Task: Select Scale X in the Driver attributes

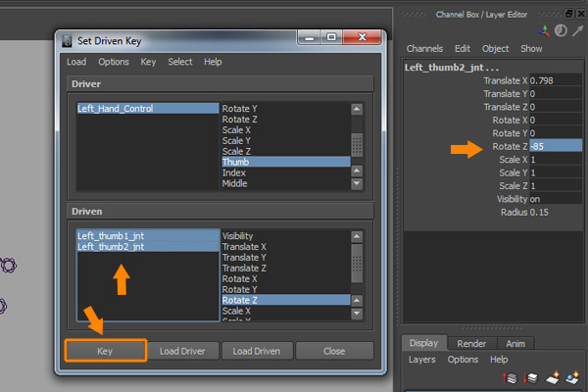Action: (x=286, y=130)
